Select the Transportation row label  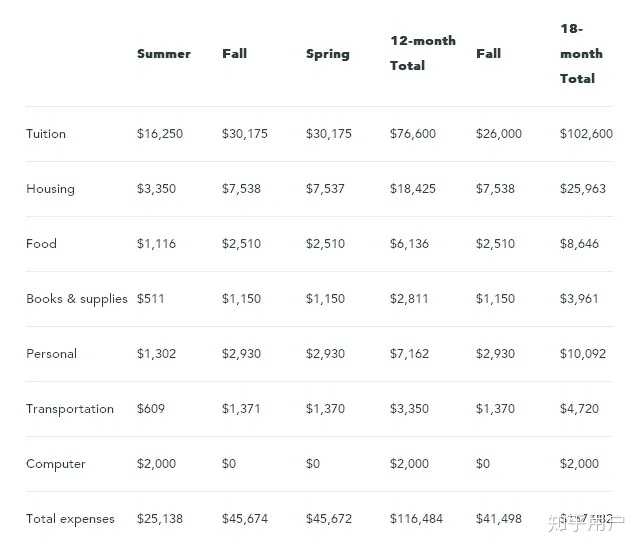[x=70, y=409]
